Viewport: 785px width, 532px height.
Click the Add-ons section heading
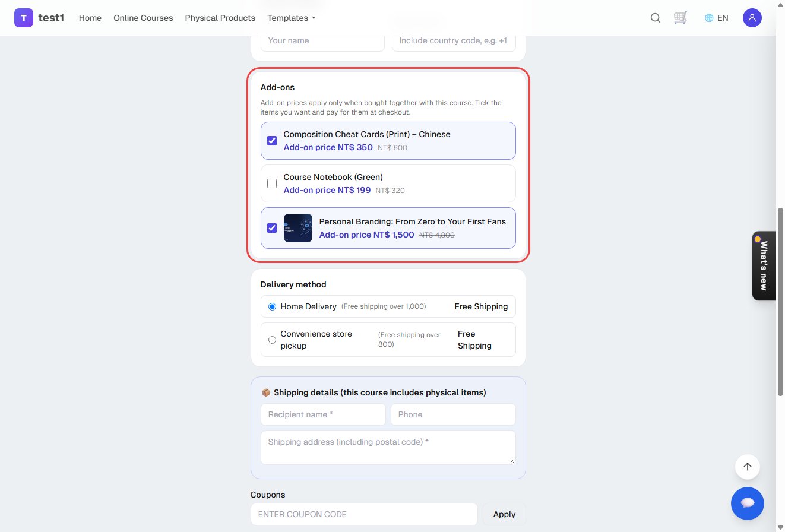277,87
